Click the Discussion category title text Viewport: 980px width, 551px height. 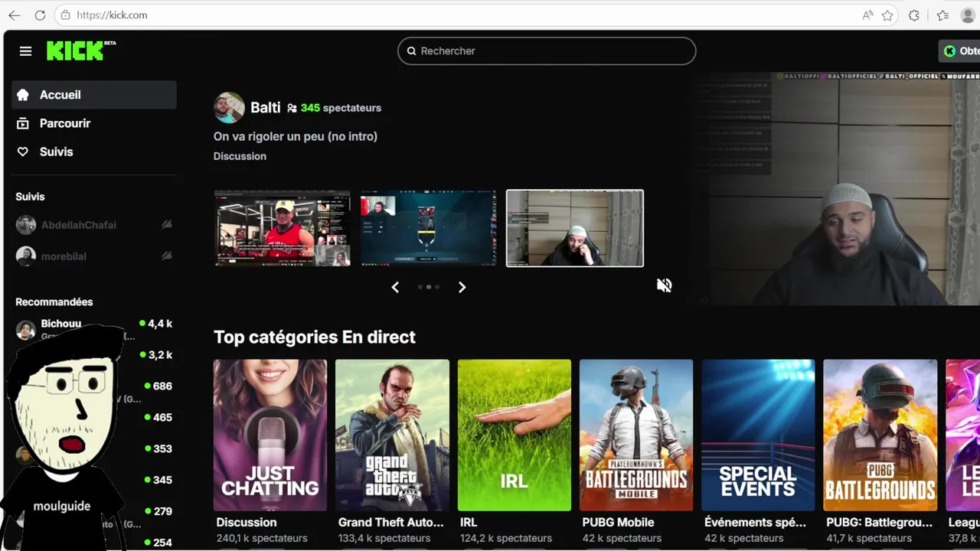247,522
